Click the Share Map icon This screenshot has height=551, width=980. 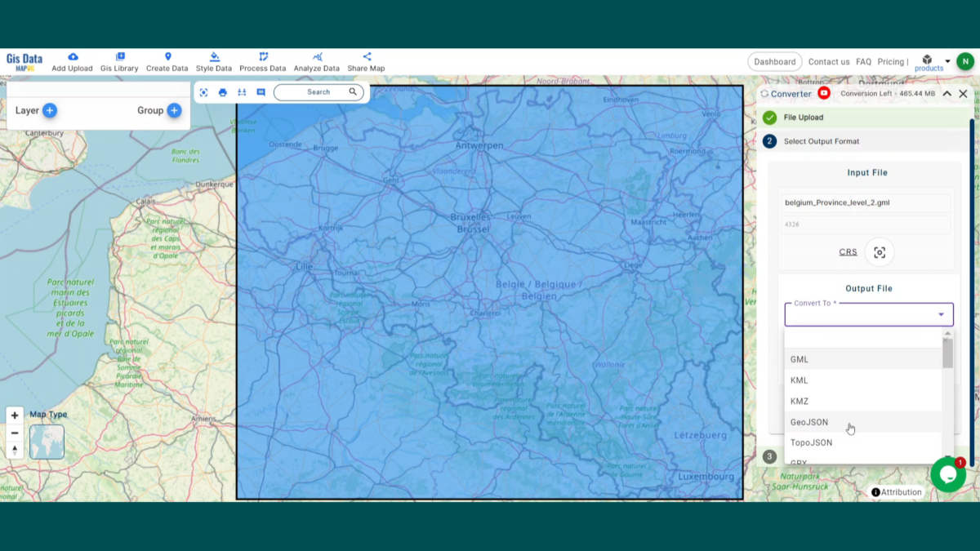[x=366, y=57]
